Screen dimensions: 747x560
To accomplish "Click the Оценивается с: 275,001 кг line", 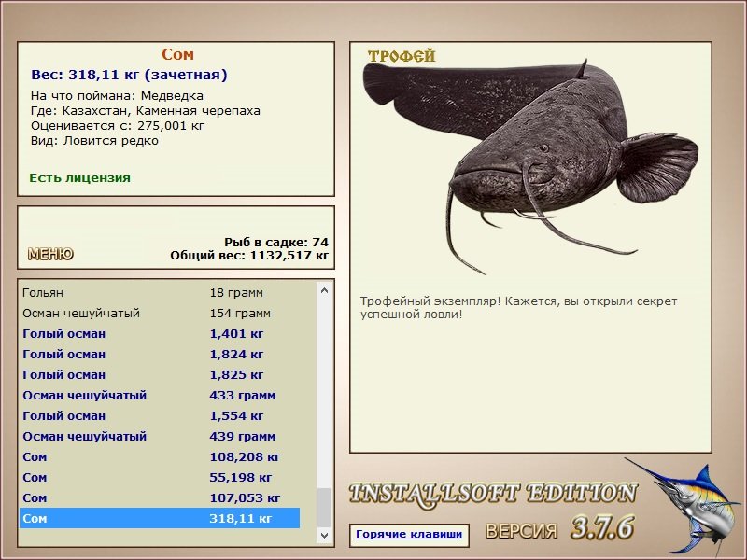I will [118, 126].
